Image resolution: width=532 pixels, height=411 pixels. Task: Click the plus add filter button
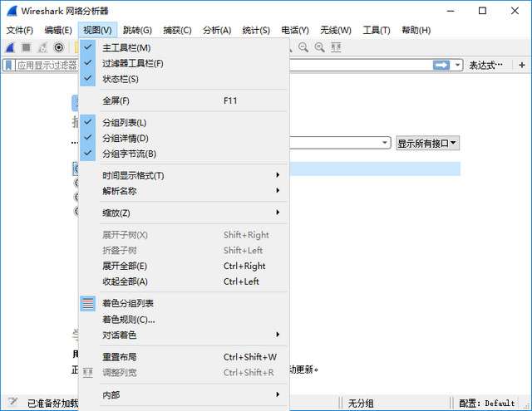click(x=522, y=65)
